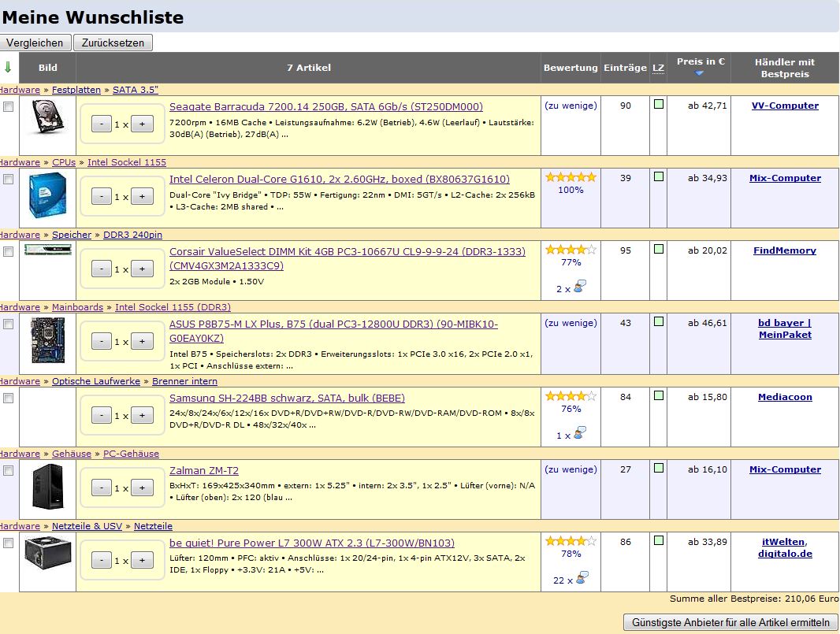Open the Seagate Barracuda 7200.14 250GB link
840x634 pixels.
(326, 106)
